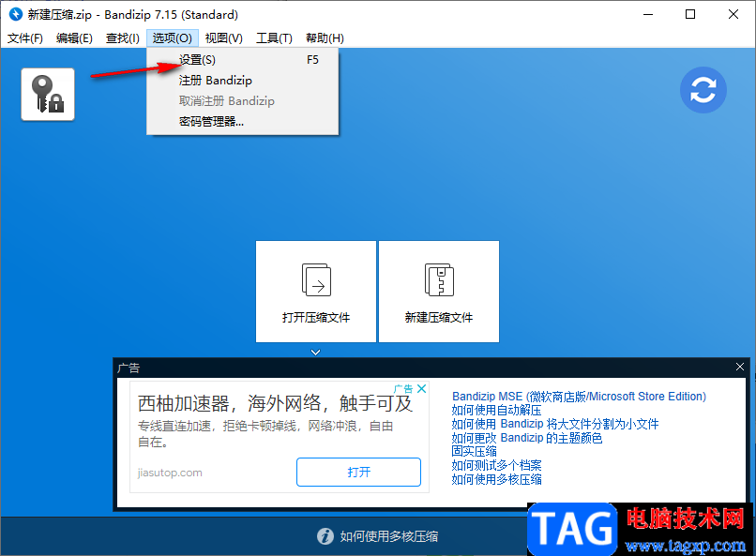Click the jiasutop.com ad URL
This screenshot has height=556, width=756.
(x=170, y=473)
